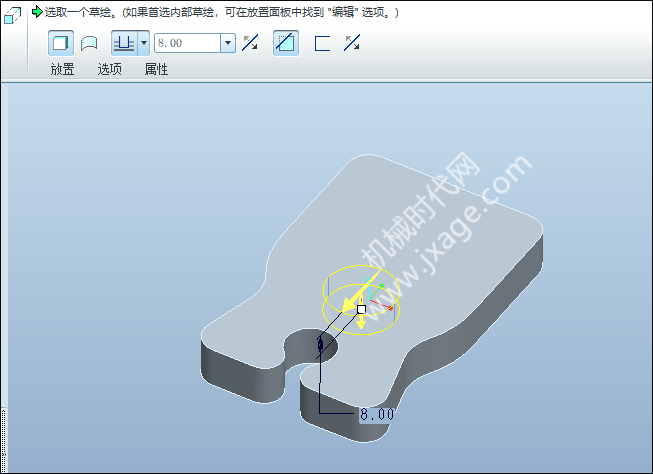Click the extrude feature icon at top left

(12, 16)
